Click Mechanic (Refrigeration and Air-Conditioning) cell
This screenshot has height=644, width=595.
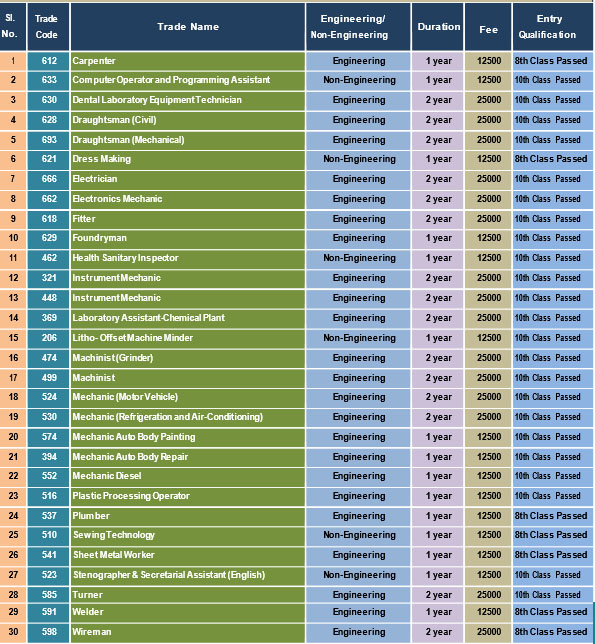(188, 417)
